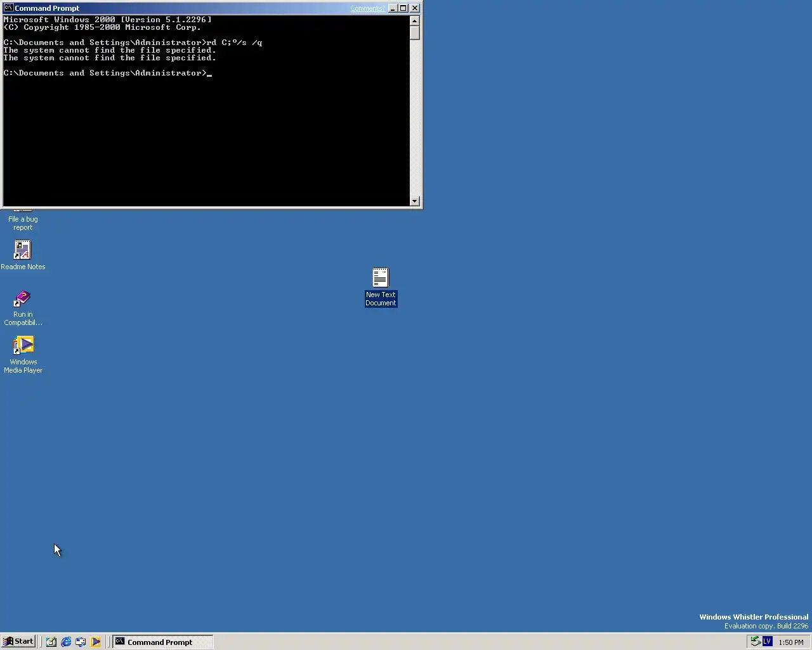Click the Microsoft Windows 2000 version line
Screen dimensions: 812x650
click(107, 20)
